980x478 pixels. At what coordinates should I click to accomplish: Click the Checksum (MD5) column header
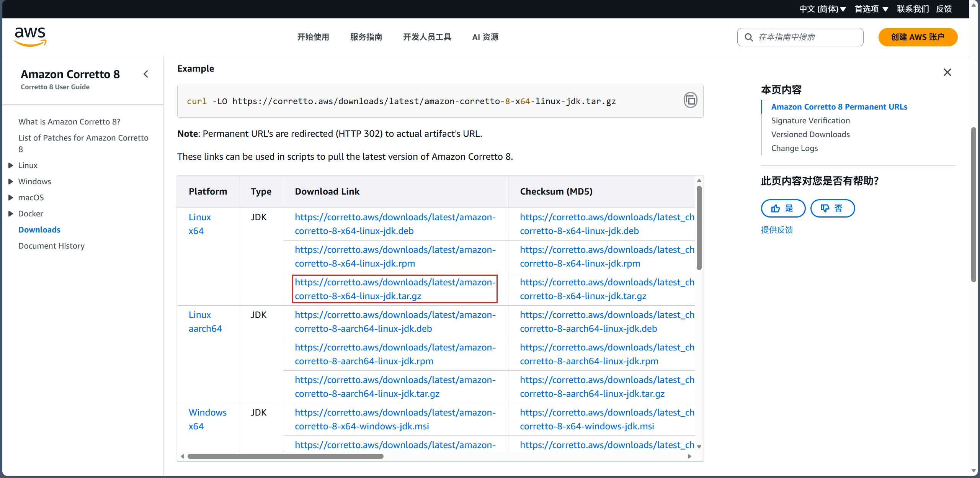(556, 192)
